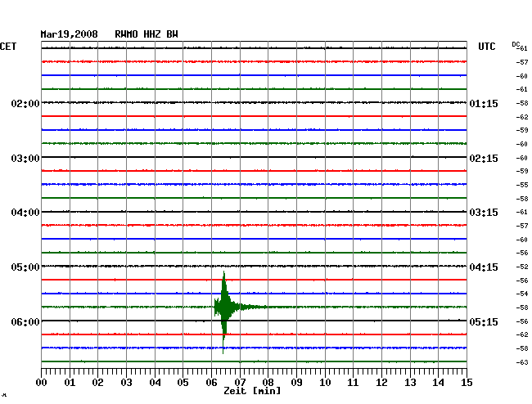Click the 04:15 UTC time label
This screenshot has width=532, height=404.
tap(484, 267)
